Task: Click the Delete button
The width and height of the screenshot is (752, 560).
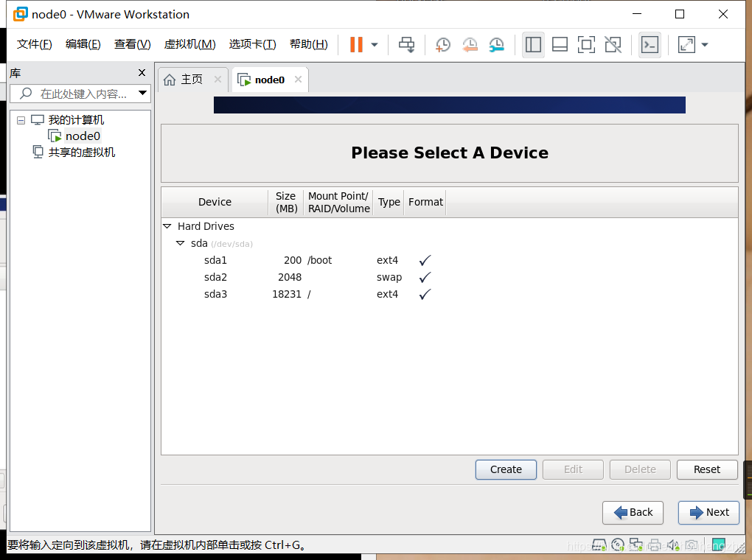Action: (640, 469)
